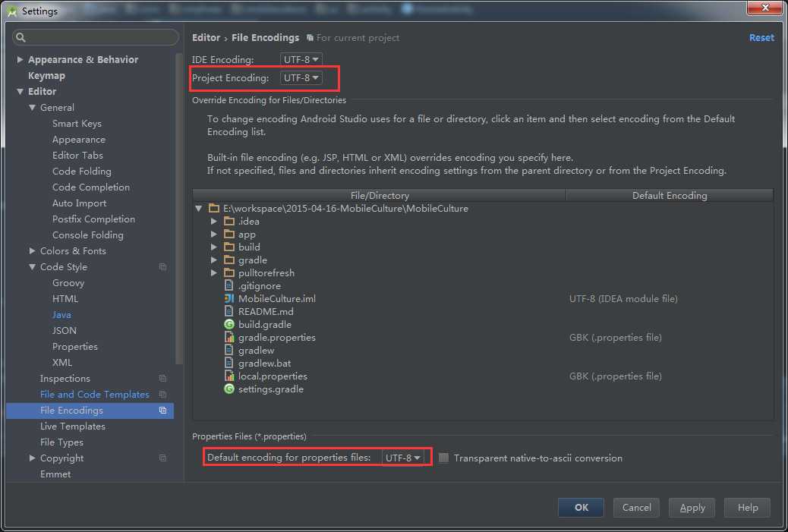Click the settings search field

96,37
